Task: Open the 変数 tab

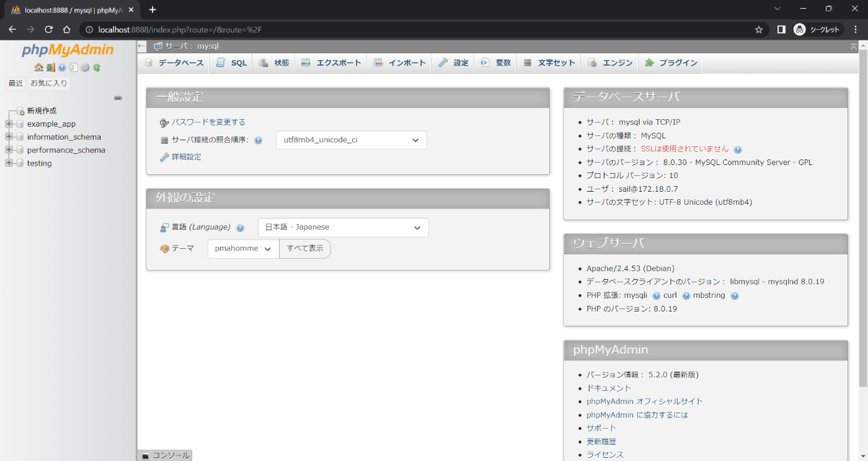Action: pyautogui.click(x=495, y=63)
